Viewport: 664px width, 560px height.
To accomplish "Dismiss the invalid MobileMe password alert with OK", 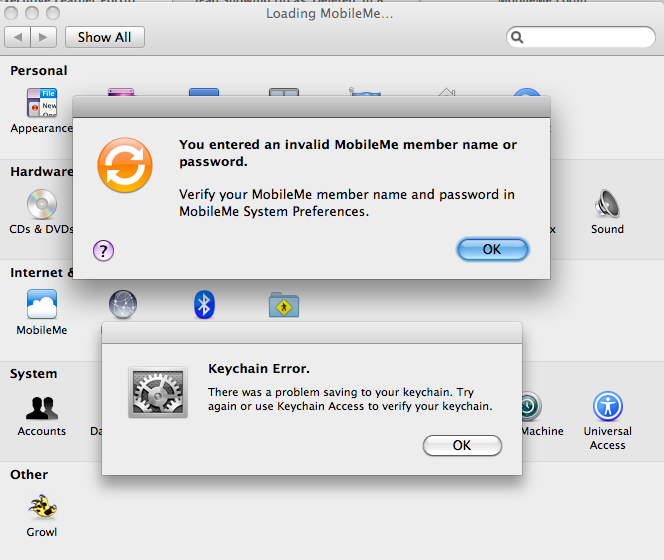I will [x=492, y=249].
